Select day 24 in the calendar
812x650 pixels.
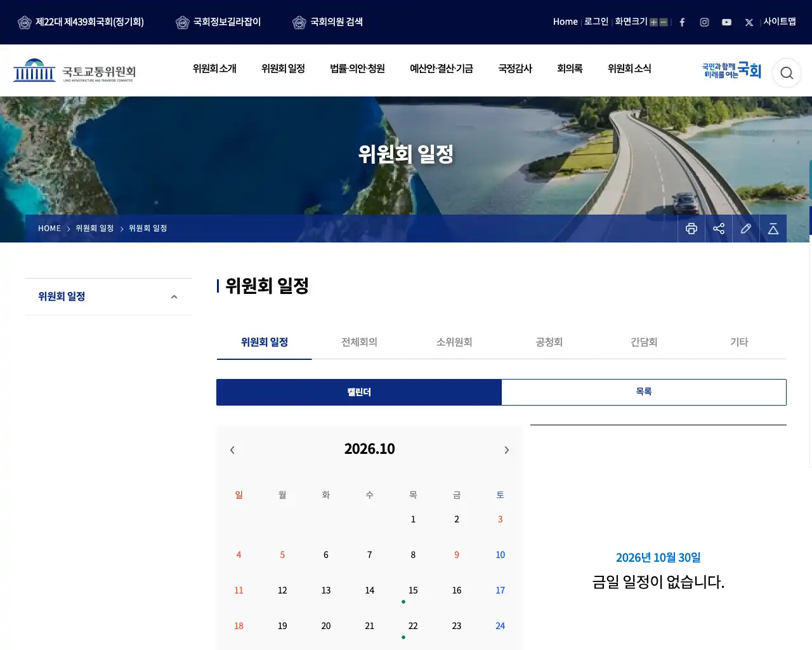(x=500, y=626)
